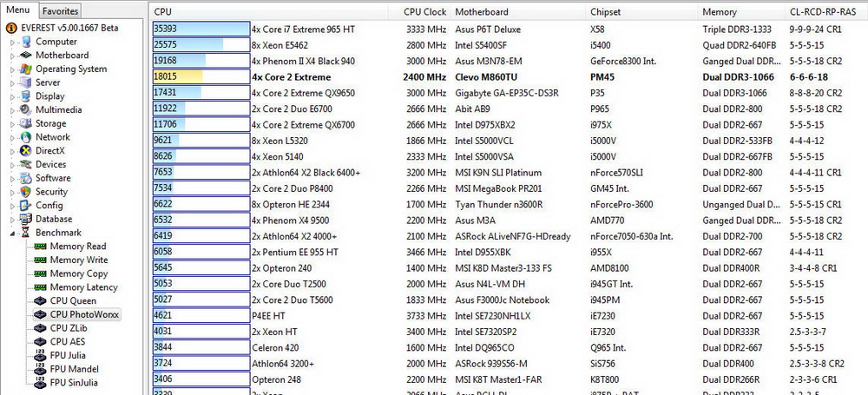Viewport: 868px width, 395px height.
Task: Select the CPU PhotoWorxx benchmark
Action: coord(76,314)
